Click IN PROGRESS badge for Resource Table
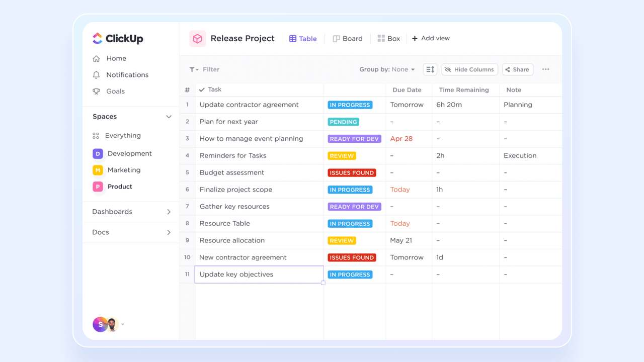The image size is (644, 362). [x=350, y=224]
